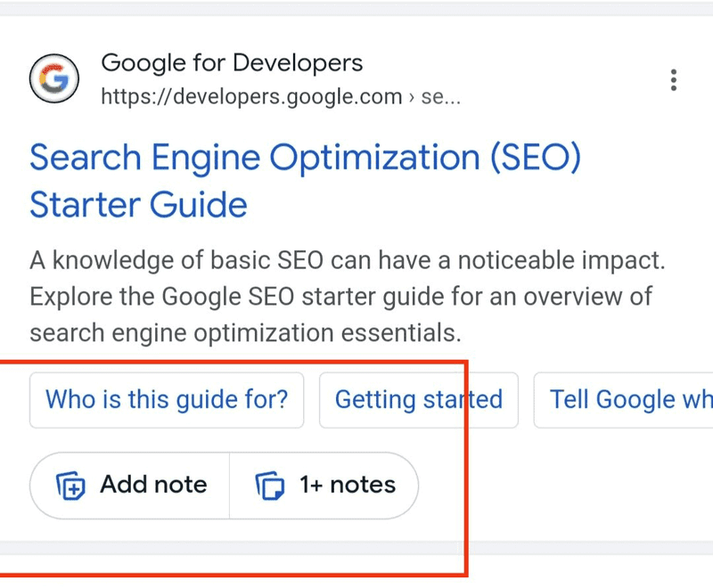
Task: Open the truncated "Tell Google wh..." chip
Action: [633, 400]
